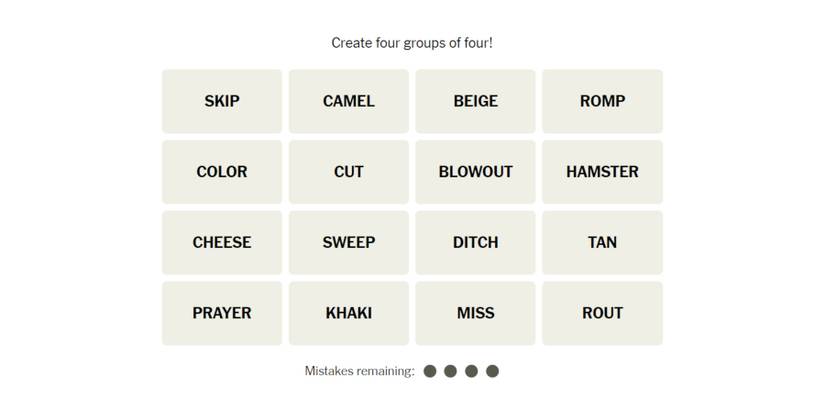Tap the CUT tile

[348, 172]
